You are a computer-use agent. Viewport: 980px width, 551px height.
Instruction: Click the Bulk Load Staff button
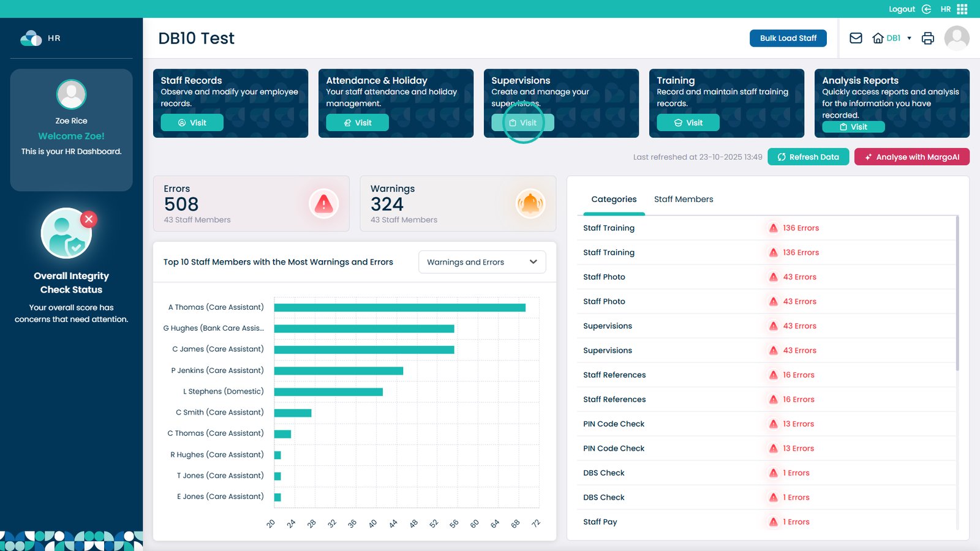click(x=788, y=38)
